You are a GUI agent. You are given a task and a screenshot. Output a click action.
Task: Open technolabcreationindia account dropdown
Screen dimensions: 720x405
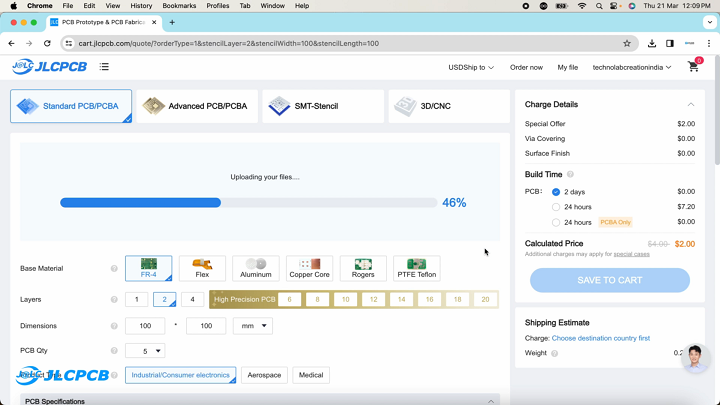[x=632, y=68]
